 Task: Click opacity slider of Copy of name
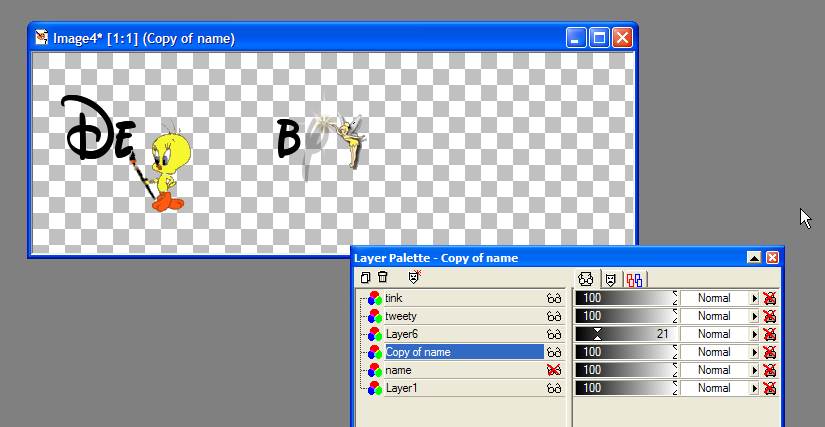click(627, 352)
